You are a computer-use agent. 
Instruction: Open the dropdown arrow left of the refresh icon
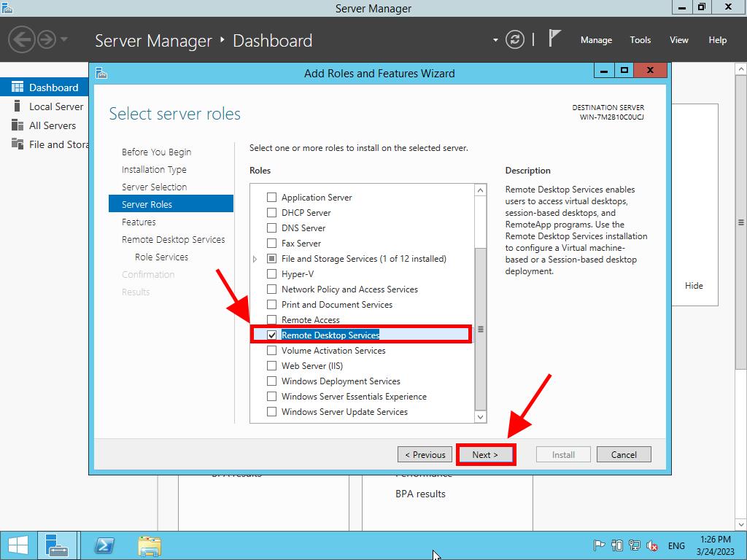[495, 40]
